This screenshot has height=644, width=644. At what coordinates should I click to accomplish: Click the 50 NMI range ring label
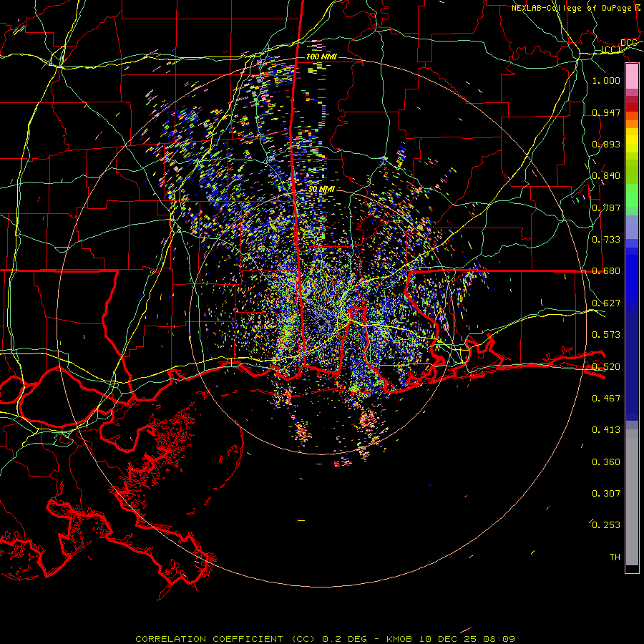pos(321,189)
